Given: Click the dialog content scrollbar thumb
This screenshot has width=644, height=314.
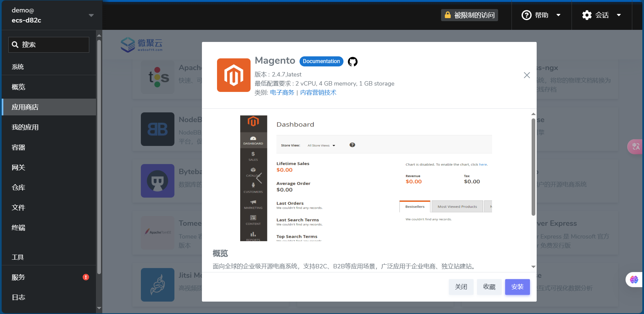Looking at the screenshot, I should pyautogui.click(x=533, y=167).
